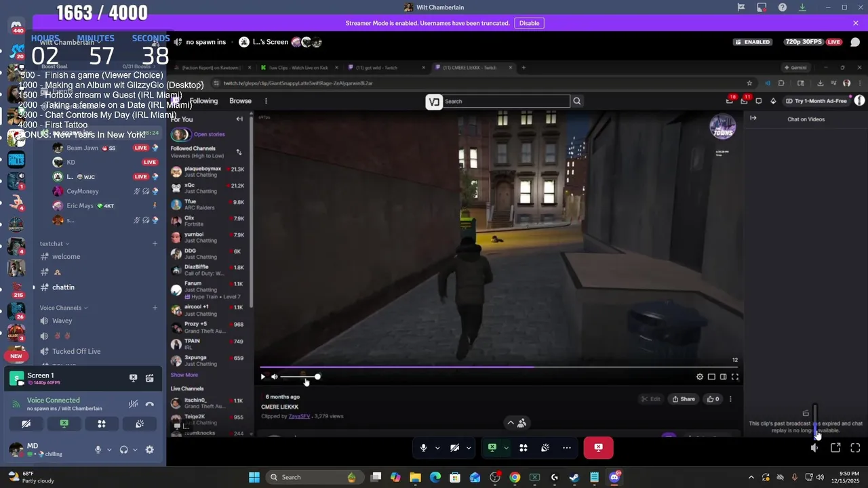The width and height of the screenshot is (868, 488).
Task: Mute microphone in the Discord user panel
Action: pos(98,450)
